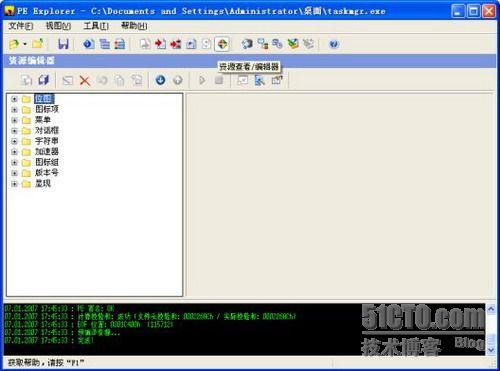The image size is (500, 371).
Task: Expand the 字符串 folder node
Action: pyautogui.click(x=14, y=141)
